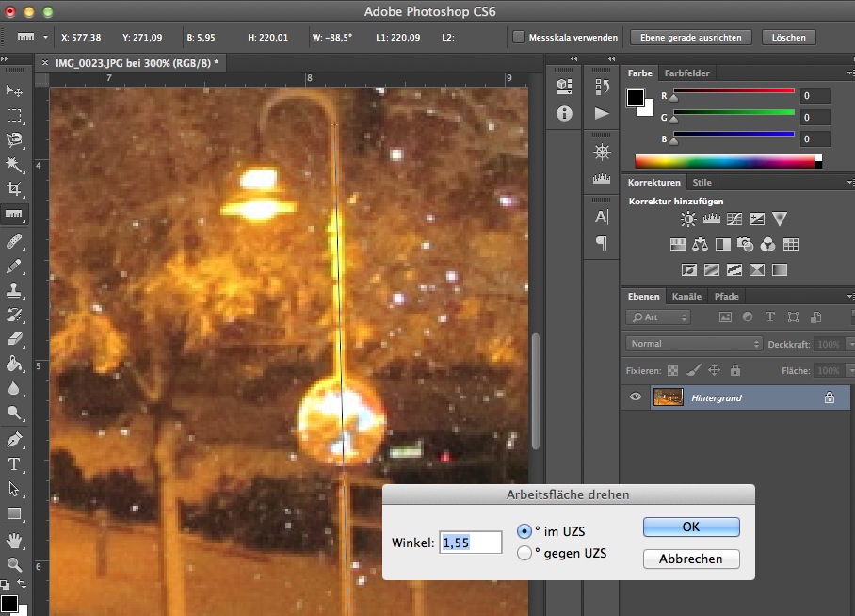Screen dimensions: 855x616
Task: Switch to the Kanäle tab
Action: [686, 297]
